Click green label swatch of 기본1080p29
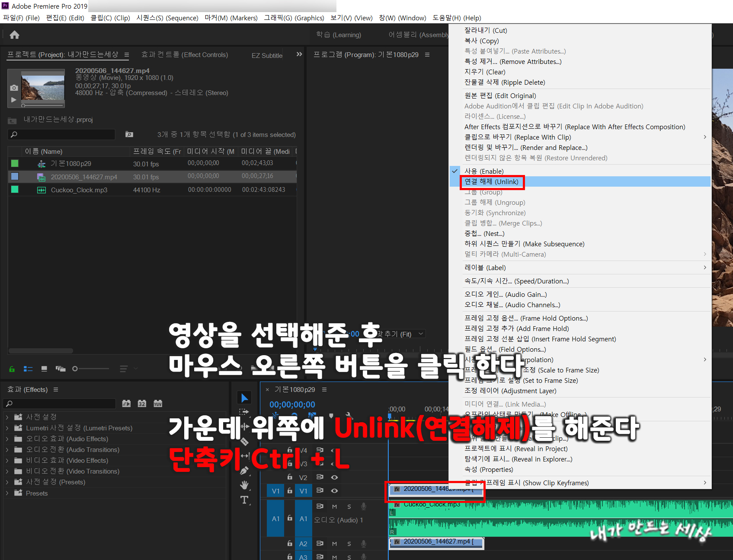Image resolution: width=733 pixels, height=560 pixels. click(x=15, y=163)
